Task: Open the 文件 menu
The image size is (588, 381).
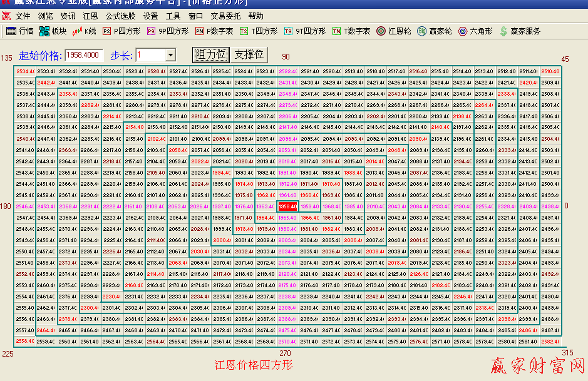Action: pyautogui.click(x=23, y=16)
